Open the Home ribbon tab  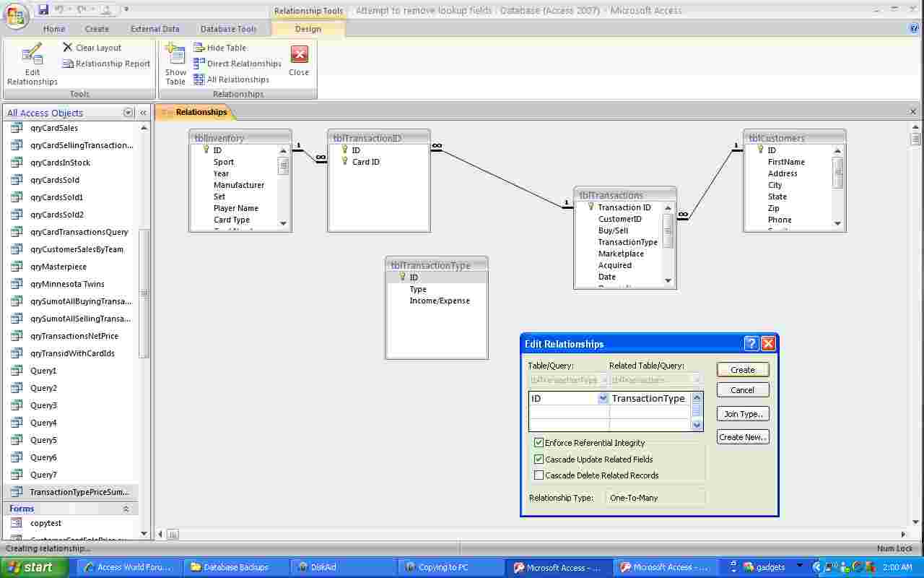(x=54, y=29)
